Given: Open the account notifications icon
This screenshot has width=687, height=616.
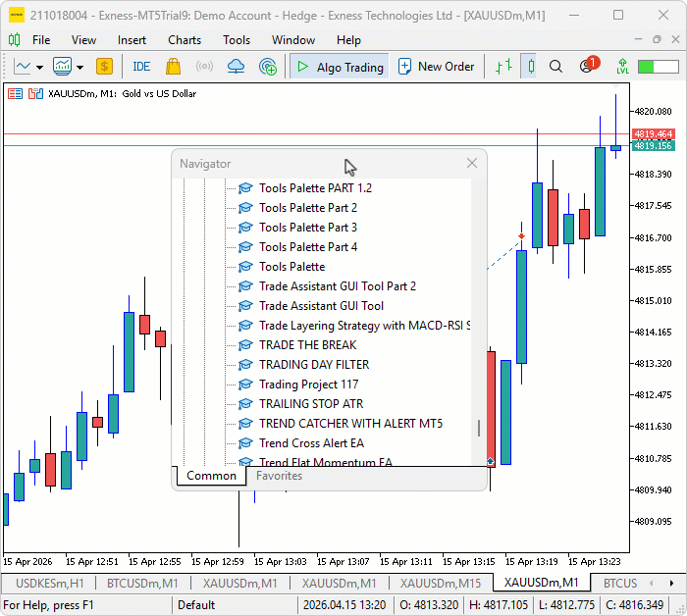Looking at the screenshot, I should 589,66.
